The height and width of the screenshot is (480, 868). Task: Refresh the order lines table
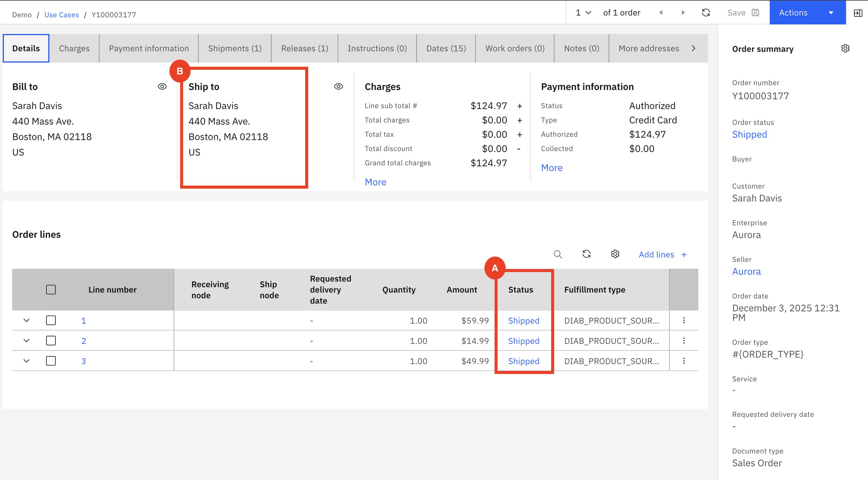coord(586,254)
